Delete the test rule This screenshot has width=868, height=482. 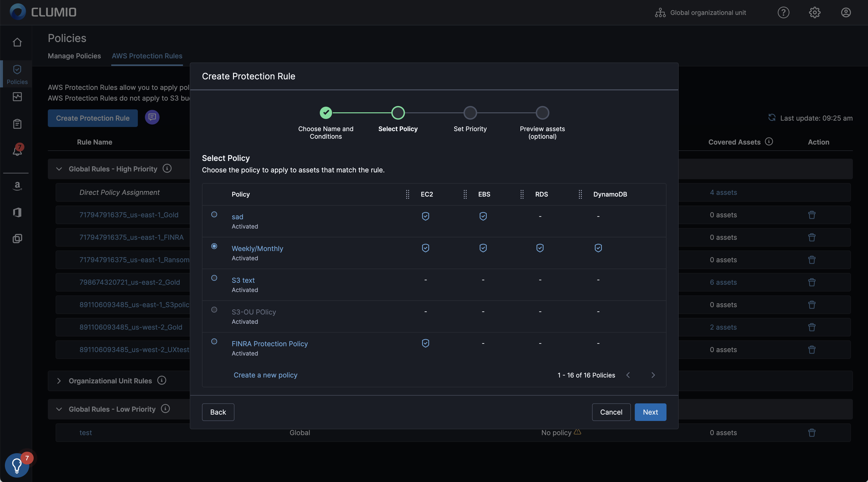[x=812, y=433]
